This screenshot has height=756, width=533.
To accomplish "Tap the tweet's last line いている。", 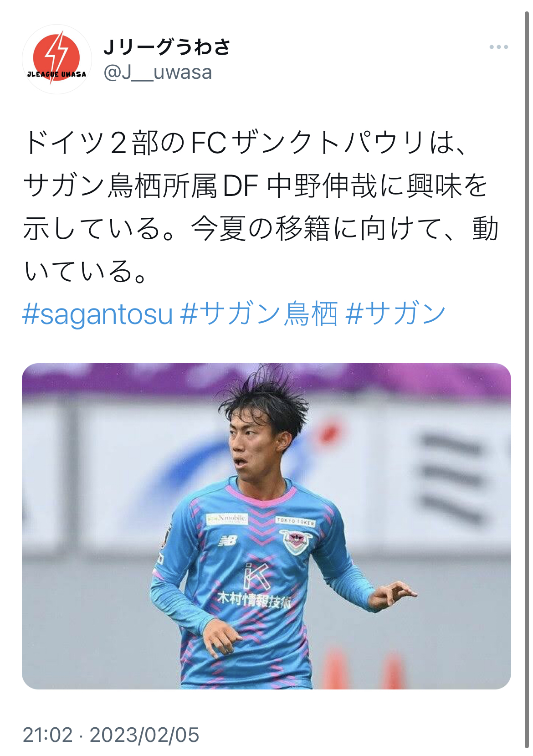I will pyautogui.click(x=85, y=271).
